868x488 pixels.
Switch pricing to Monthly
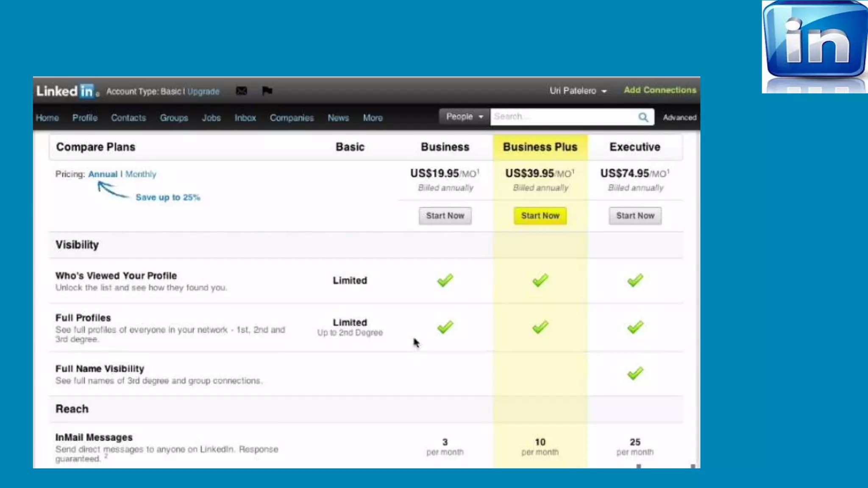tap(141, 174)
